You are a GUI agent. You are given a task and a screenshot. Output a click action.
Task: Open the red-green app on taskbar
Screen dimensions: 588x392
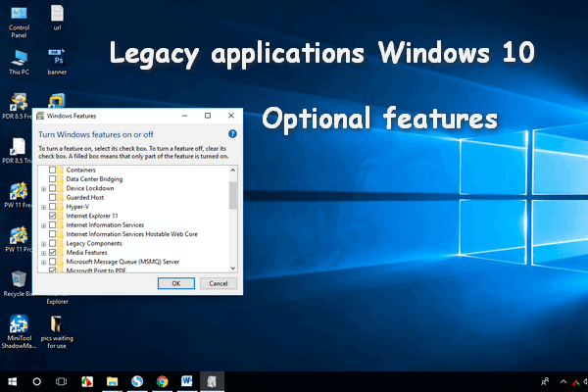(87, 381)
